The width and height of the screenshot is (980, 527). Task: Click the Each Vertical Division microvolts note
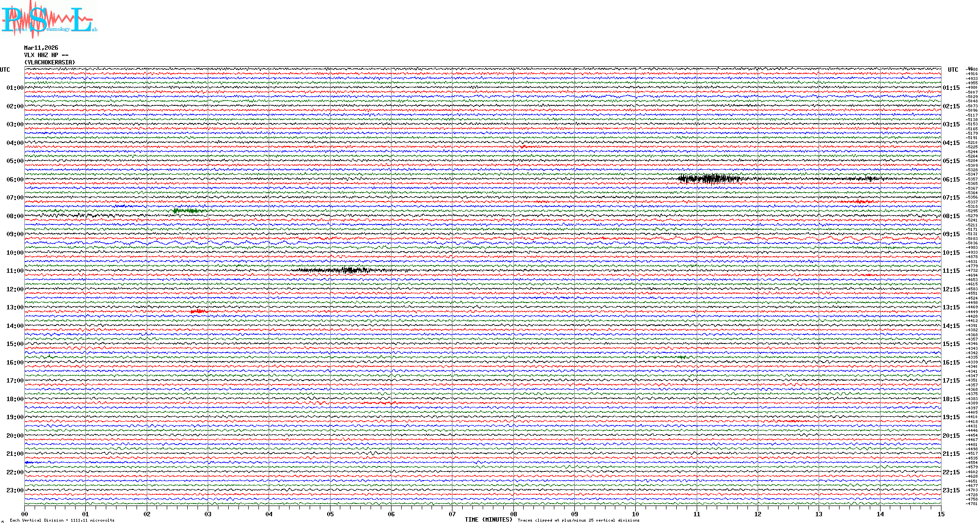tap(62, 520)
